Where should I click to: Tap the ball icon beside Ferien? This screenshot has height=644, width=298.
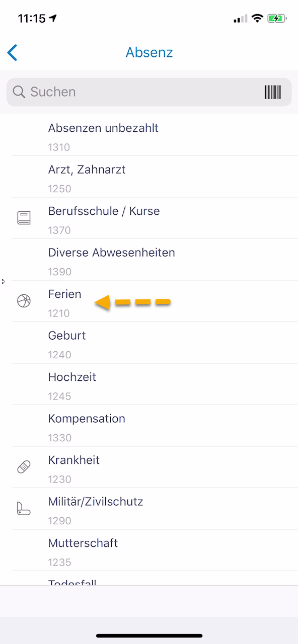(24, 301)
